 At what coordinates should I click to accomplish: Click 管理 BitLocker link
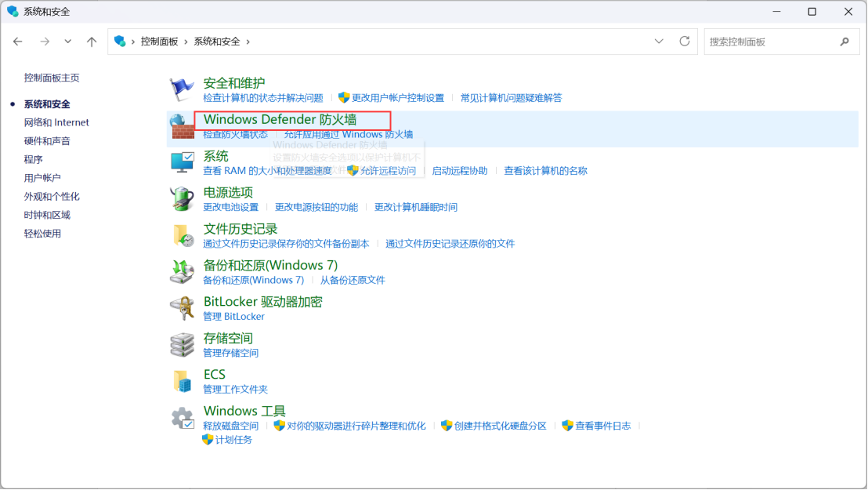click(233, 317)
